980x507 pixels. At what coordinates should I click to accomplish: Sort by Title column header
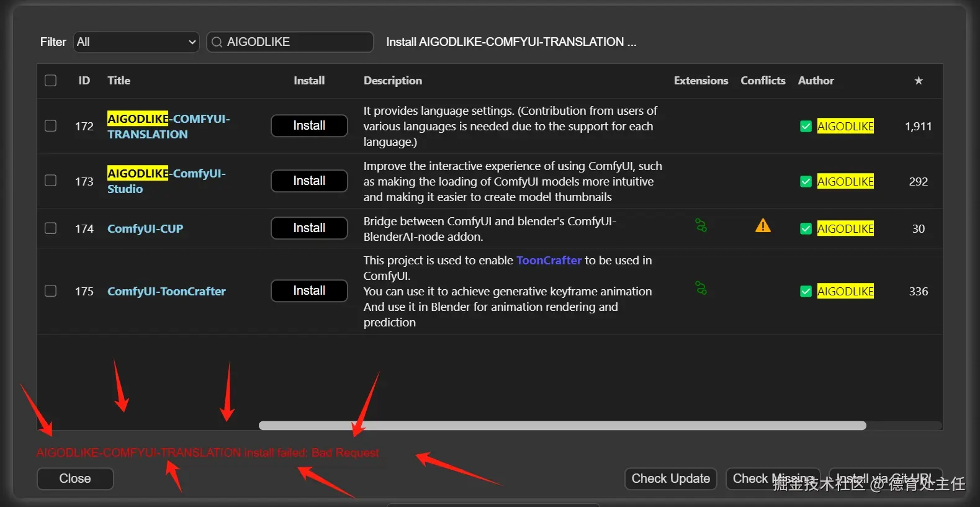(x=119, y=81)
